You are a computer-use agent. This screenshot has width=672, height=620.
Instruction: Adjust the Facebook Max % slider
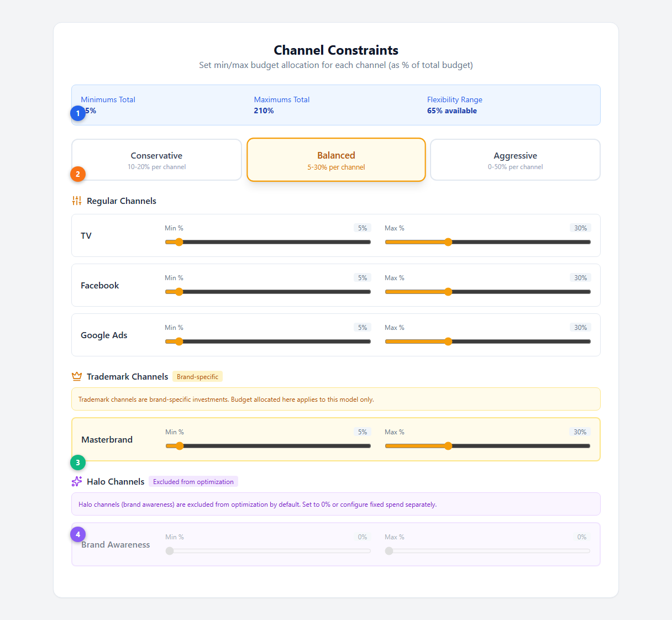487,292
